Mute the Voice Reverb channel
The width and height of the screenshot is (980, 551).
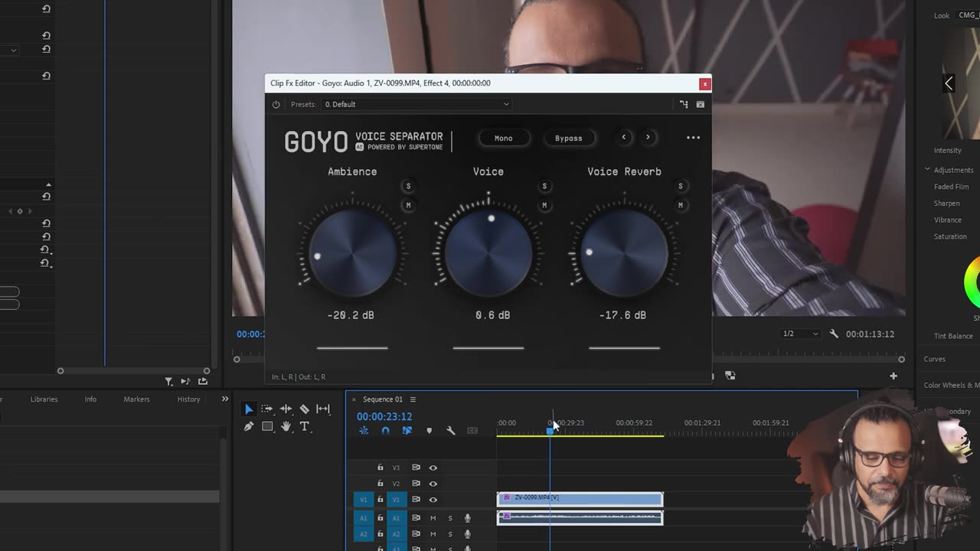pos(680,205)
